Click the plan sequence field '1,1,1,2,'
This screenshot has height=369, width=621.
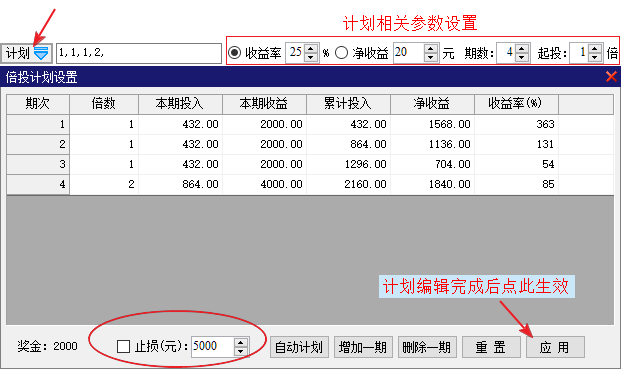point(139,53)
